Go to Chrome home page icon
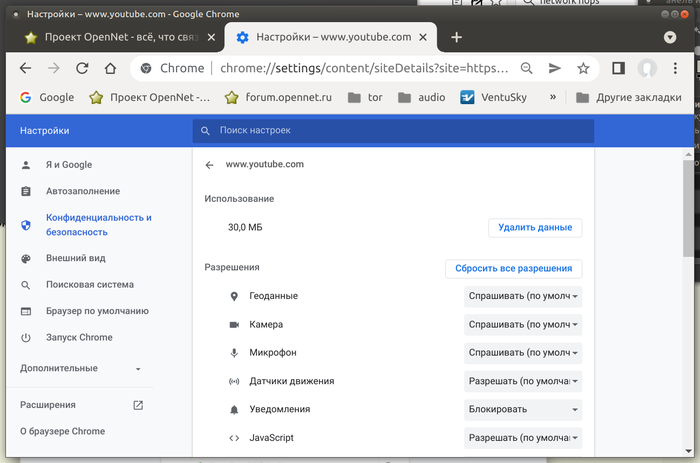Viewport: 700px width, 463px height. (x=111, y=68)
